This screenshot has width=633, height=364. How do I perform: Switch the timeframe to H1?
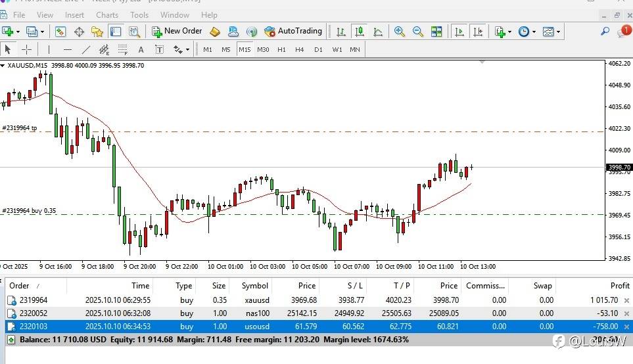pos(281,49)
